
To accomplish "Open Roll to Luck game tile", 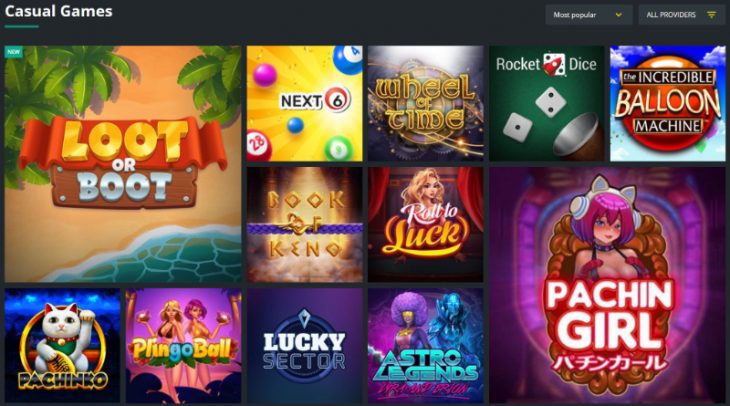I will 426,224.
